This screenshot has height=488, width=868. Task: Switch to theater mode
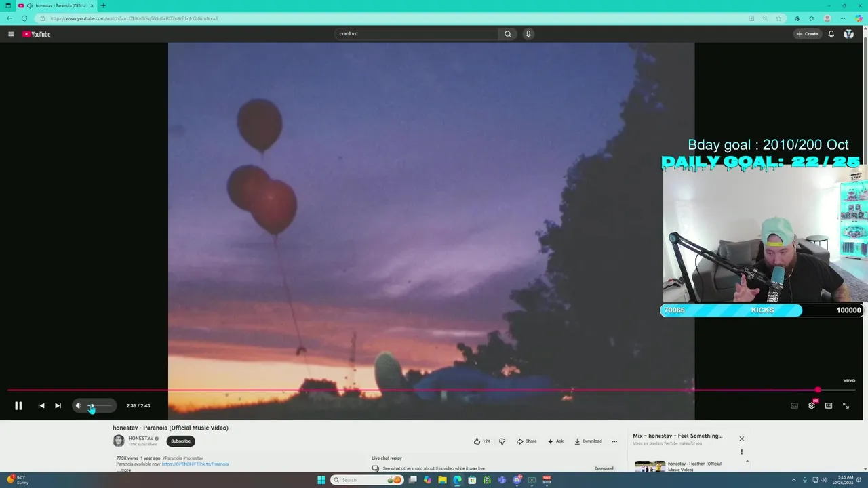(829, 405)
